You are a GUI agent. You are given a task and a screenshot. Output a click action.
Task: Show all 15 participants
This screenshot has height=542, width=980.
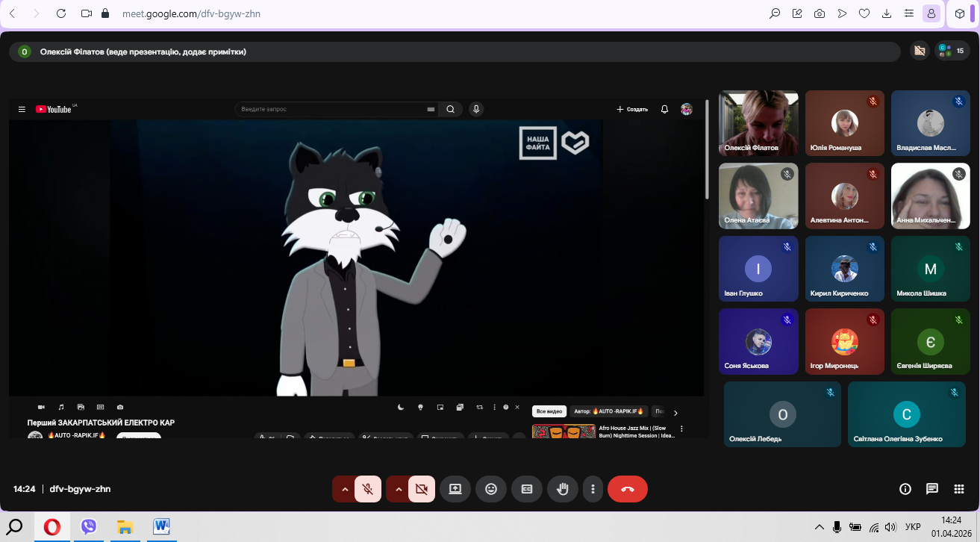(952, 51)
